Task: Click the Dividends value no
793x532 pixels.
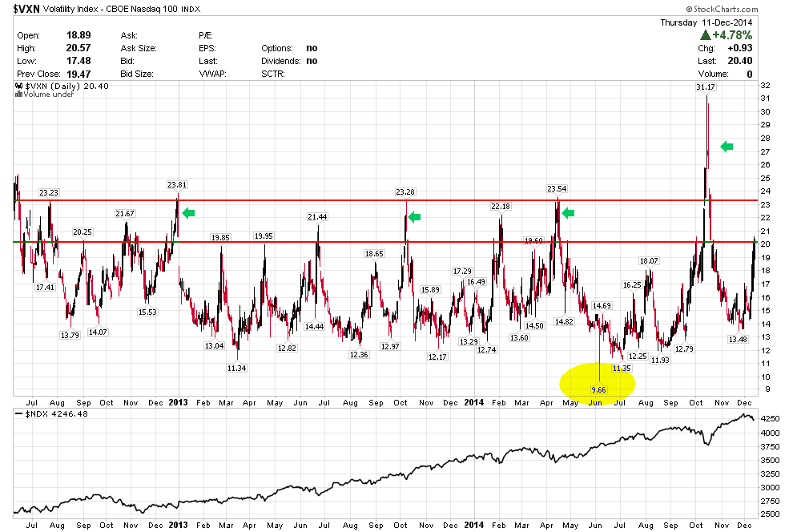Action: click(312, 61)
